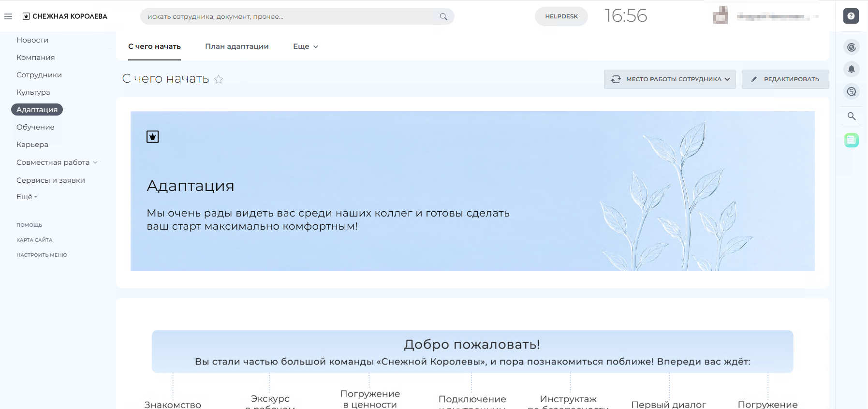Viewport: 868px width, 409px height.
Task: Go to Карьера in the left menu
Action: point(32,145)
